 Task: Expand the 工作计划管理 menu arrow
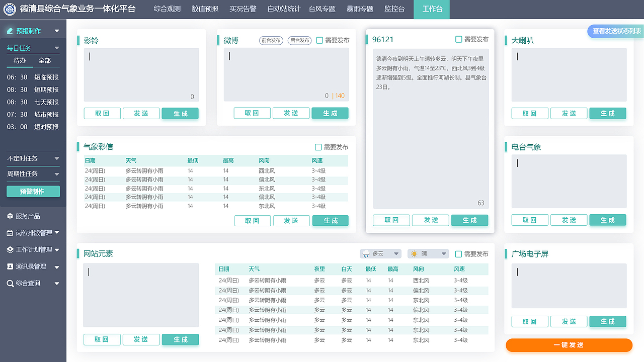click(57, 250)
